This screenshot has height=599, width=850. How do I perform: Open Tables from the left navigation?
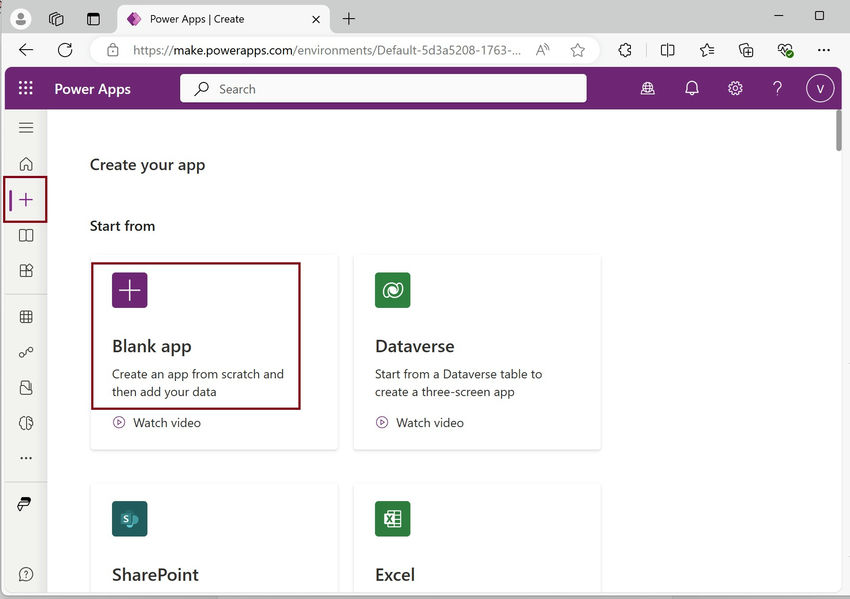tap(25, 316)
